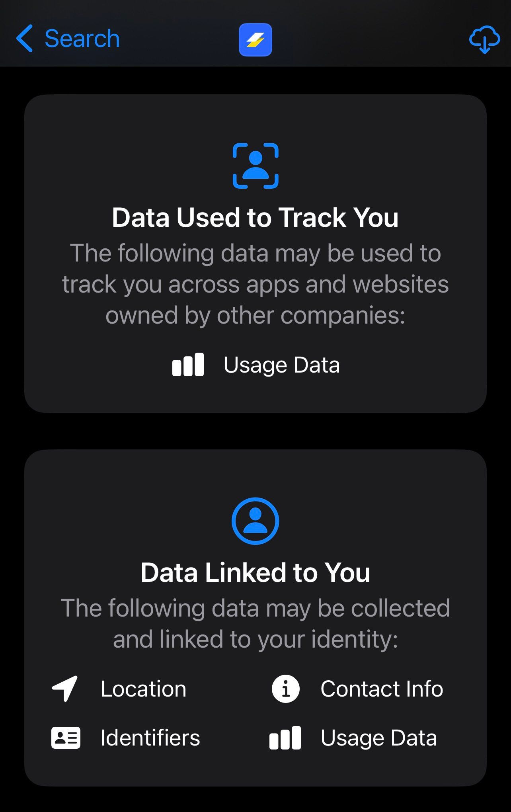Tap bar chart icon in linked card
The image size is (511, 812).
coord(285,738)
